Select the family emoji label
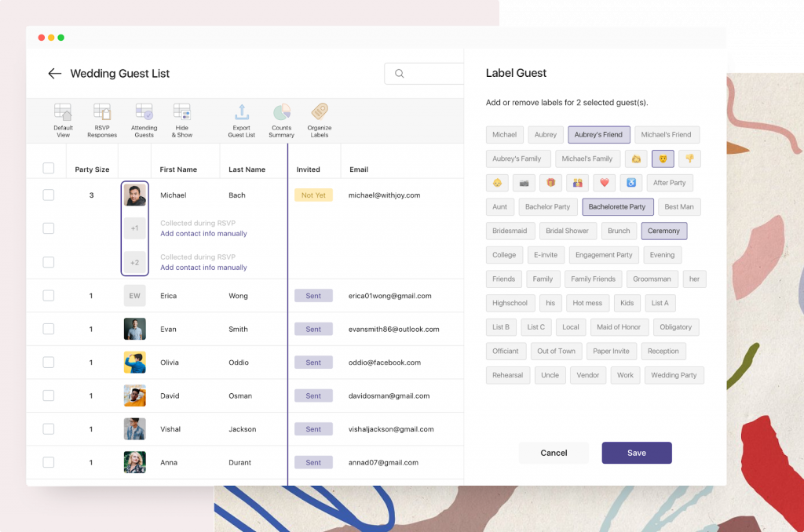804x532 pixels. click(x=577, y=183)
